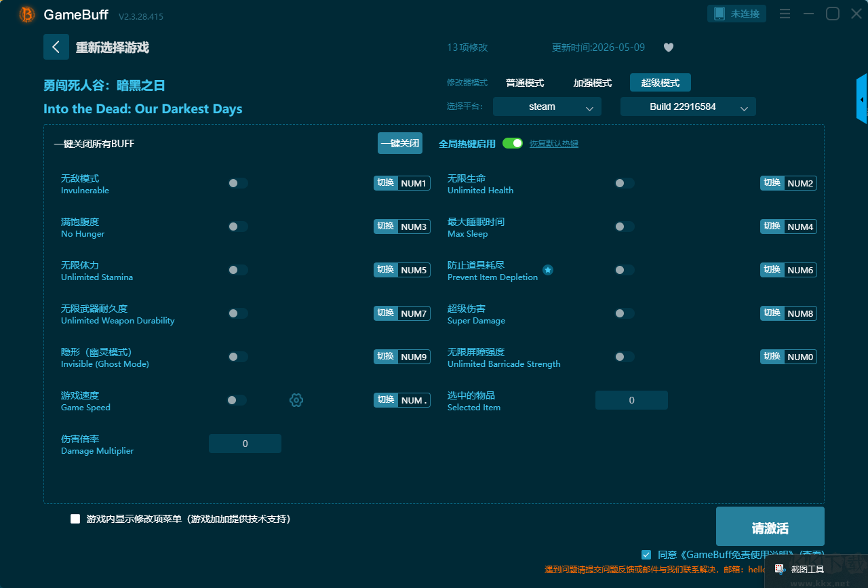868x588 pixels.
Task: Click 切换 button for NUM0 hotkey
Action: coord(772,357)
